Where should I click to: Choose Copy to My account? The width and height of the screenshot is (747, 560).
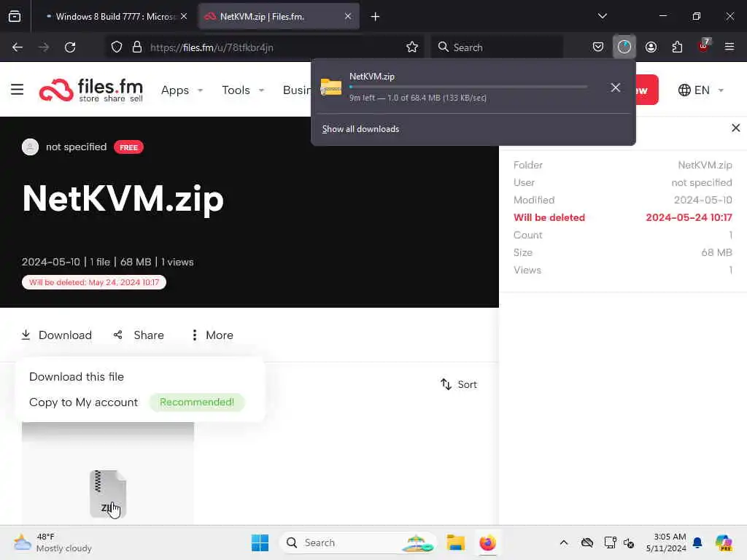pos(83,402)
